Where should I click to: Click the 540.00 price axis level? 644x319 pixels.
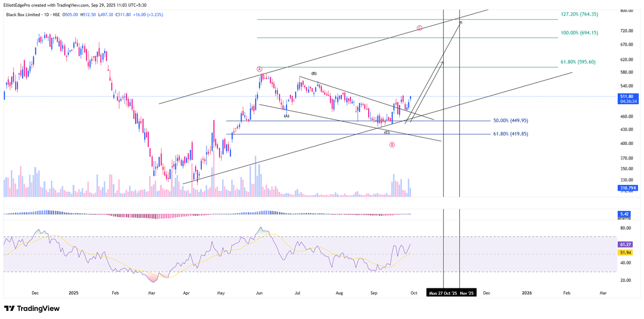tap(627, 86)
